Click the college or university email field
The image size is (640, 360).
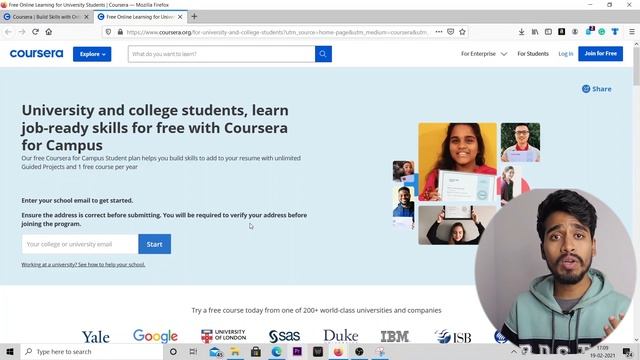(80, 244)
